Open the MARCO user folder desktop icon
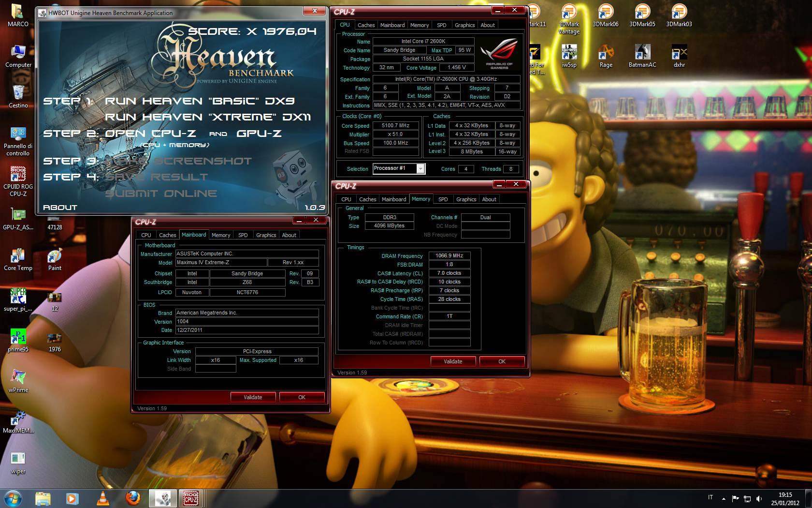Screen dimensions: 812x508 click(x=18, y=15)
